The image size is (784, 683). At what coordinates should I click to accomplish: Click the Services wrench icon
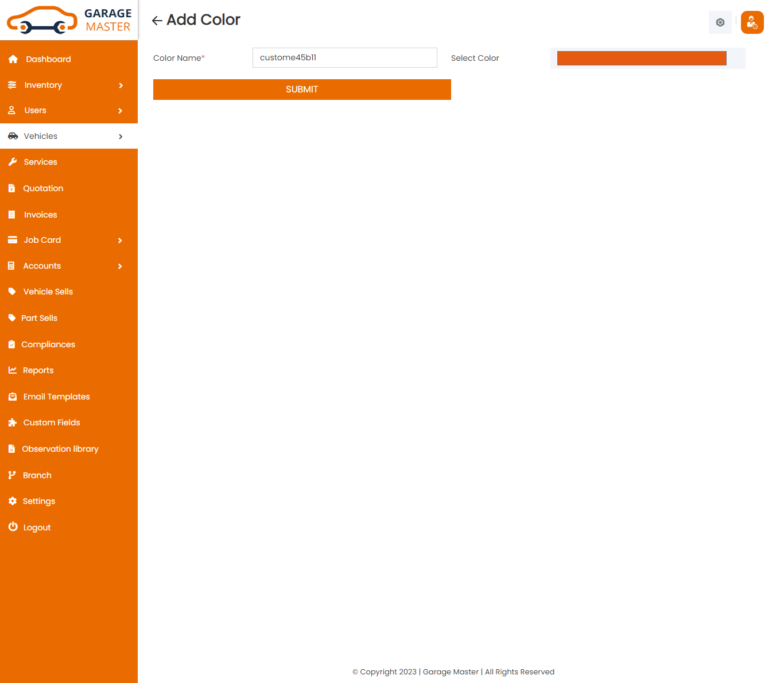13,162
